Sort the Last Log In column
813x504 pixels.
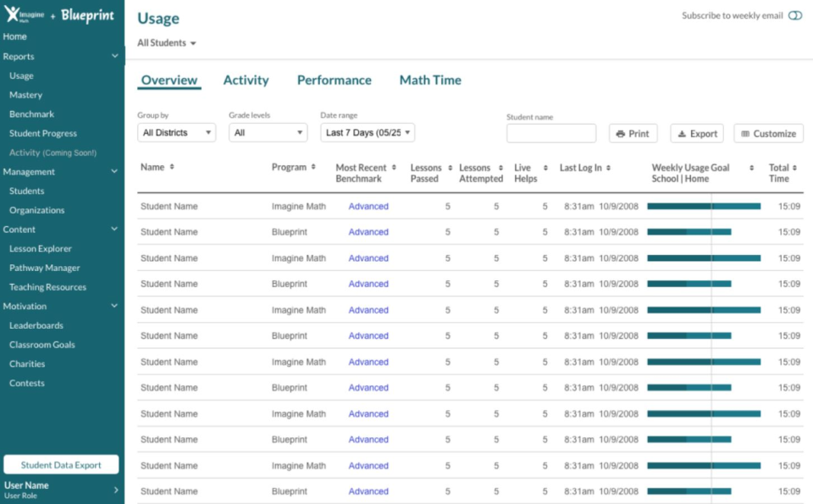point(606,167)
